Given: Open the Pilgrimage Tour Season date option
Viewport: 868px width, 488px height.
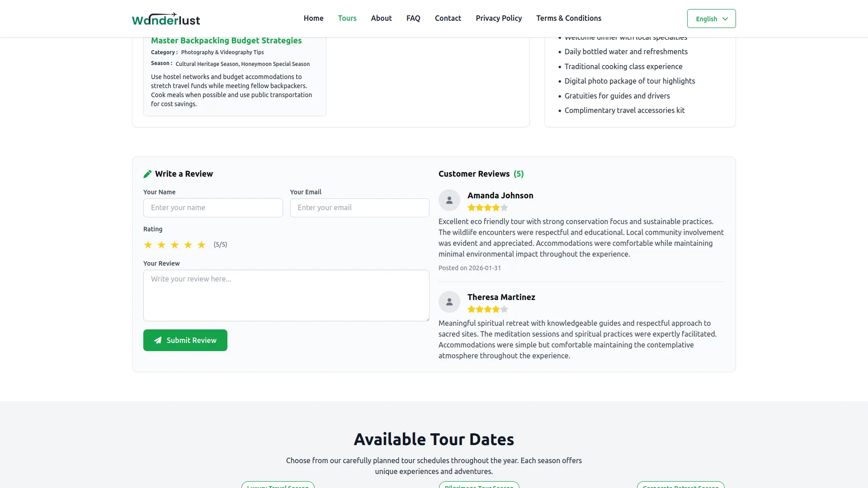Looking at the screenshot, I should pos(479,486).
